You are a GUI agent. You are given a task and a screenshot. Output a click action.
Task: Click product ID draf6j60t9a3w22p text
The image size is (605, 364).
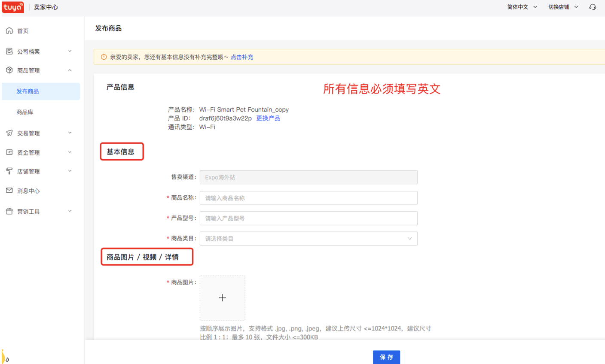point(225,118)
